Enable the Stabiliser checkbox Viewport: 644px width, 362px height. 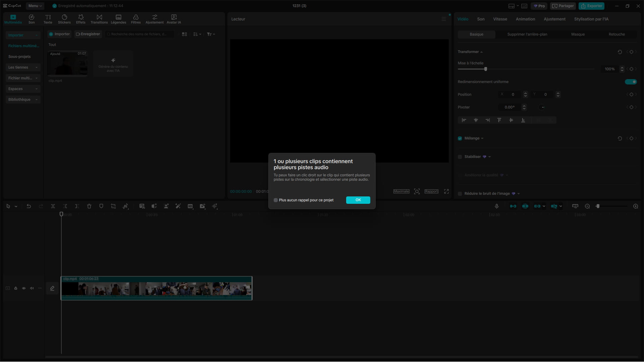pos(460,157)
